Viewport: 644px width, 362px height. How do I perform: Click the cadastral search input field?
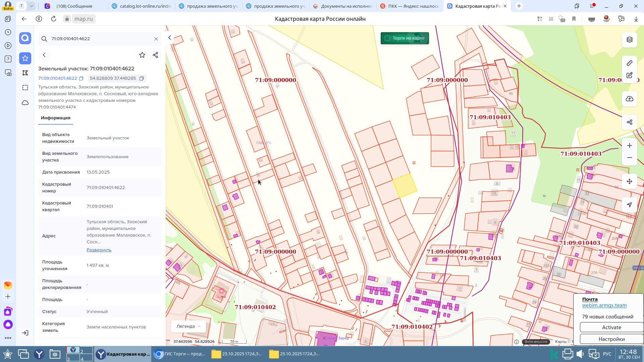(x=101, y=39)
